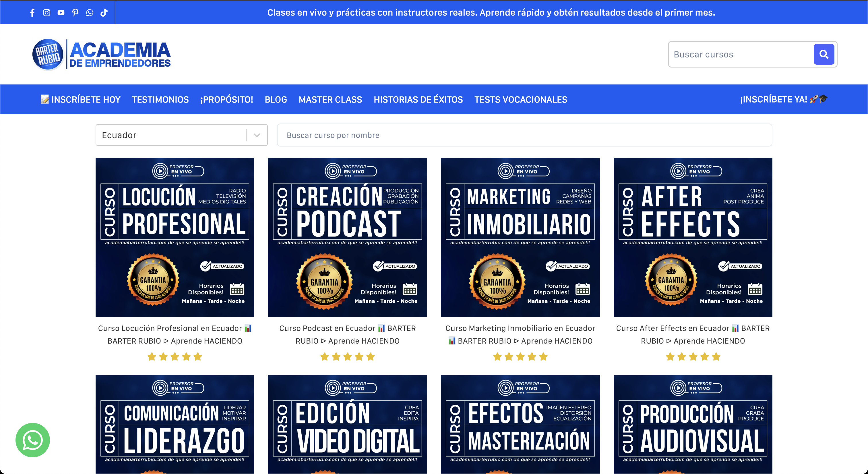Open Curso Podcast en Ecuador course link
Image resolution: width=868 pixels, height=474 pixels.
coord(347,334)
